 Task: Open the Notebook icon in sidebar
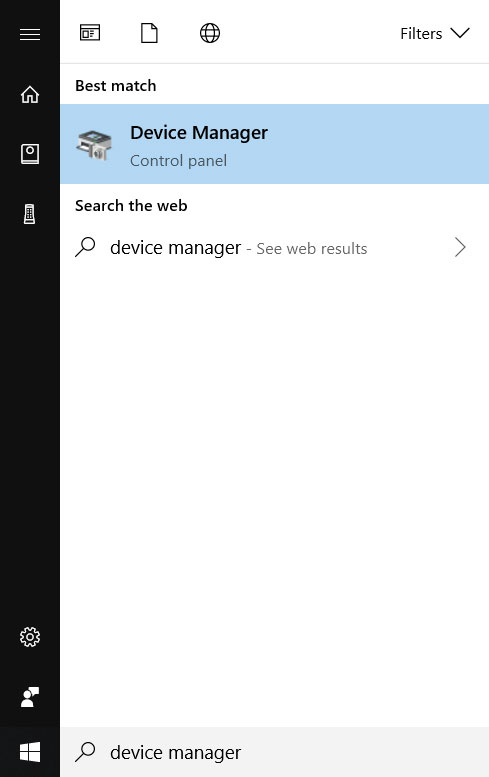pyautogui.click(x=30, y=154)
